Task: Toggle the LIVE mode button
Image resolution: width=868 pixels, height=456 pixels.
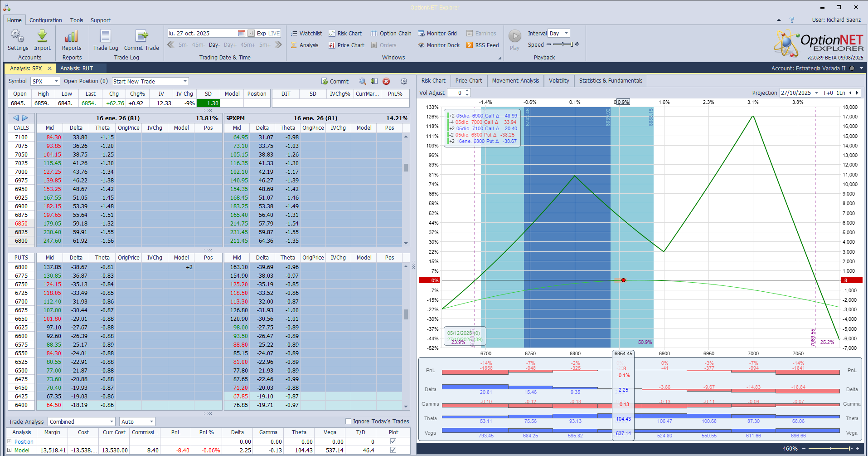Action: tap(274, 33)
